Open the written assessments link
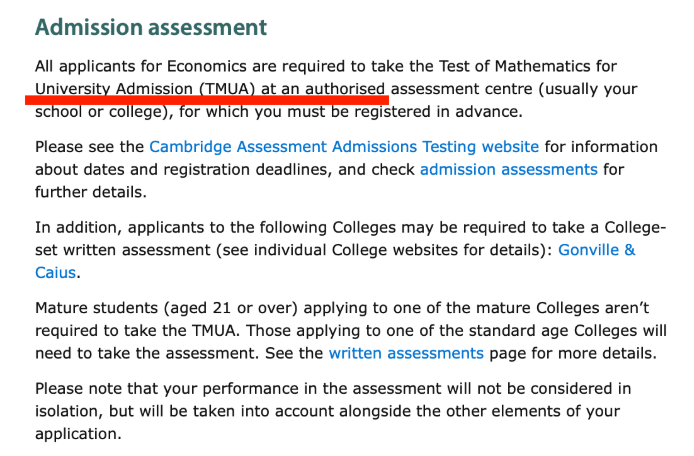The width and height of the screenshot is (694, 456). (406, 353)
